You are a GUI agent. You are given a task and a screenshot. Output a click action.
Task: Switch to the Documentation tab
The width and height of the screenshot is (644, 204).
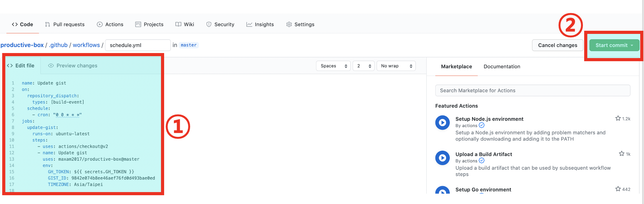tap(502, 67)
